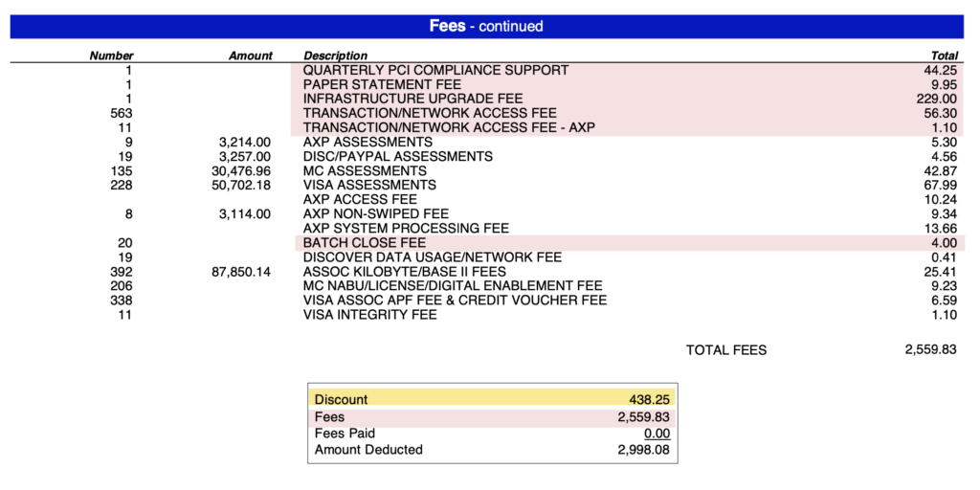Click the TOTAL FEES label
Viewport: 980px width, 490px height.
click(726, 350)
